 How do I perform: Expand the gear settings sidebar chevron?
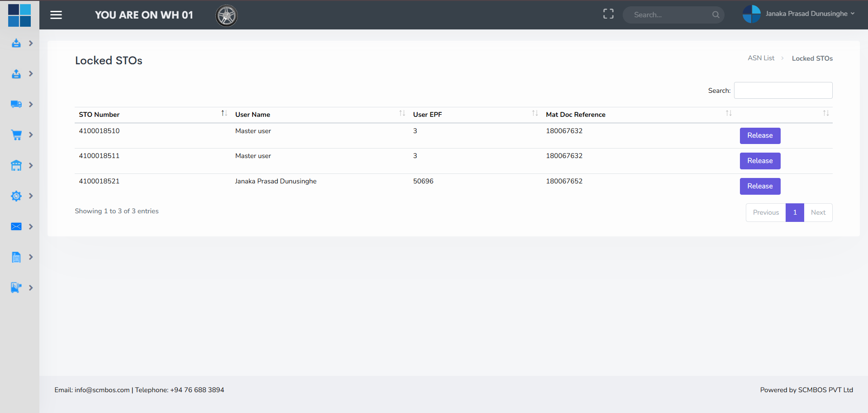(x=31, y=196)
